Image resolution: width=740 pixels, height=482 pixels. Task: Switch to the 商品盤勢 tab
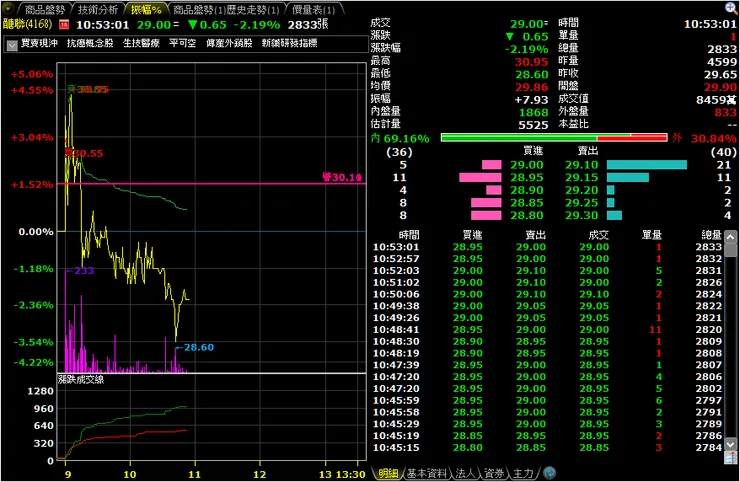click(44, 9)
